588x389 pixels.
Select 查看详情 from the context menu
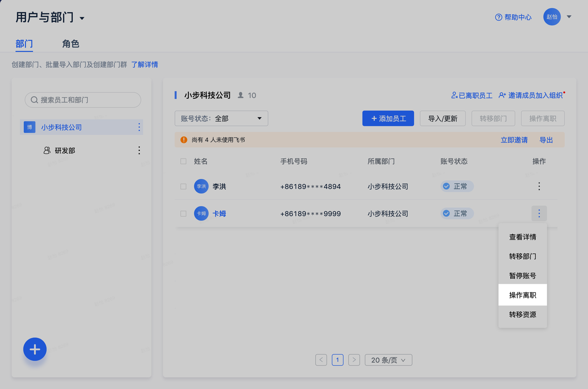523,237
